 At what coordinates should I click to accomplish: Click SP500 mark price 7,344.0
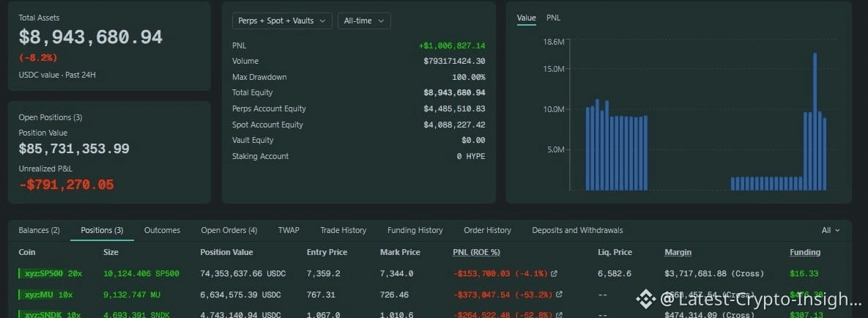(x=396, y=274)
